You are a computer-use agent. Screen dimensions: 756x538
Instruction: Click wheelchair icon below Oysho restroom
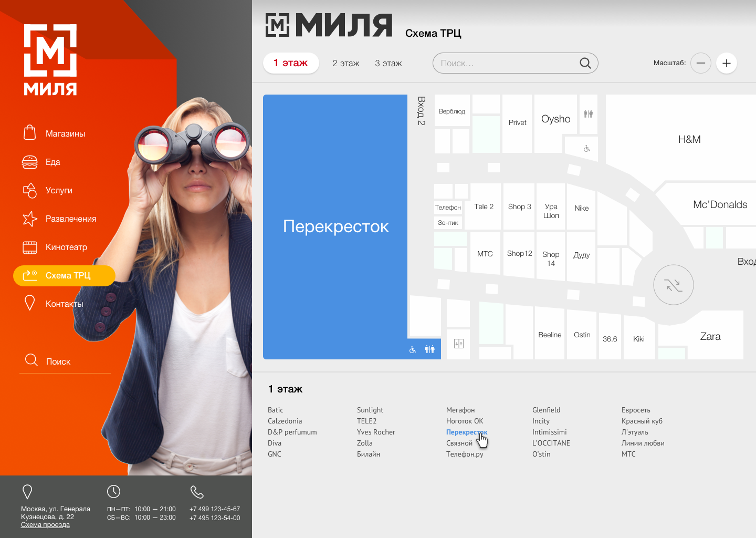pyautogui.click(x=587, y=149)
